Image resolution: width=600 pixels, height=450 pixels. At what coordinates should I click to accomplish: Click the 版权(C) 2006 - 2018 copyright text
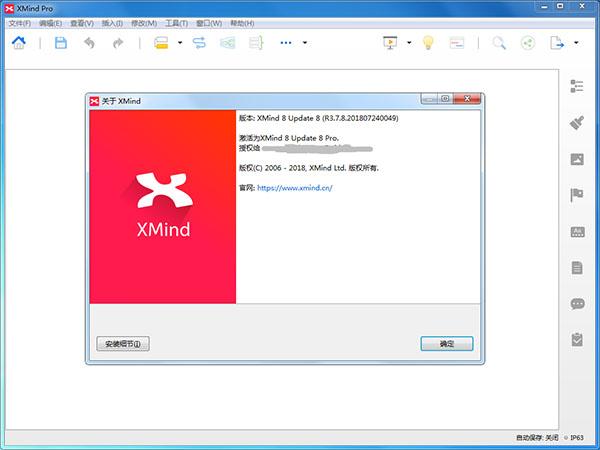pyautogui.click(x=309, y=168)
